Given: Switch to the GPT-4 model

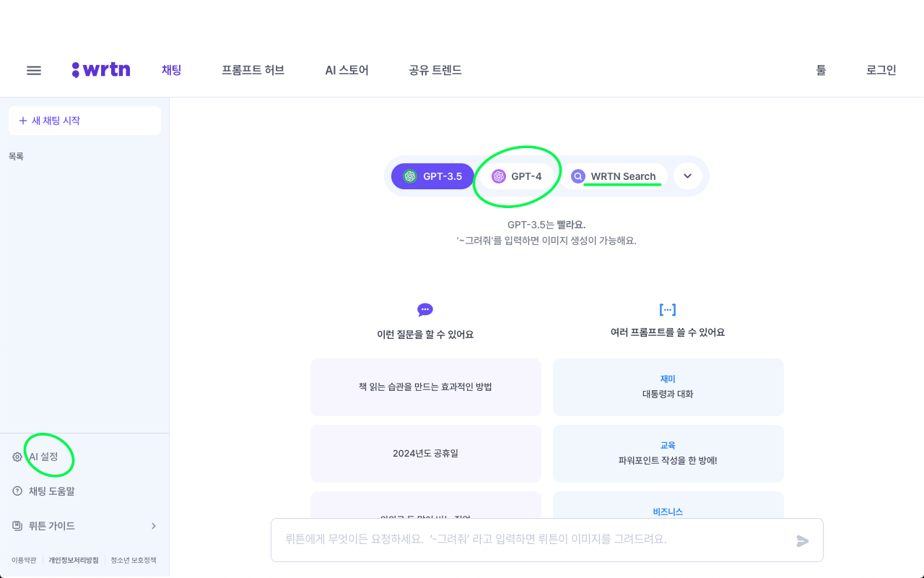Looking at the screenshot, I should click(x=517, y=176).
